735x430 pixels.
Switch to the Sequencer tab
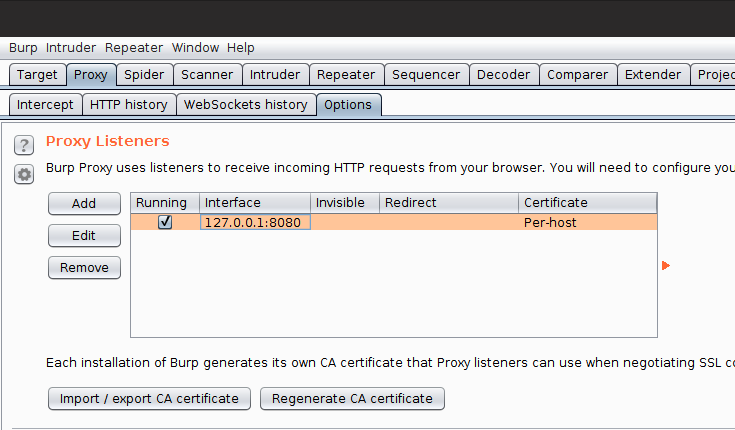click(x=426, y=75)
